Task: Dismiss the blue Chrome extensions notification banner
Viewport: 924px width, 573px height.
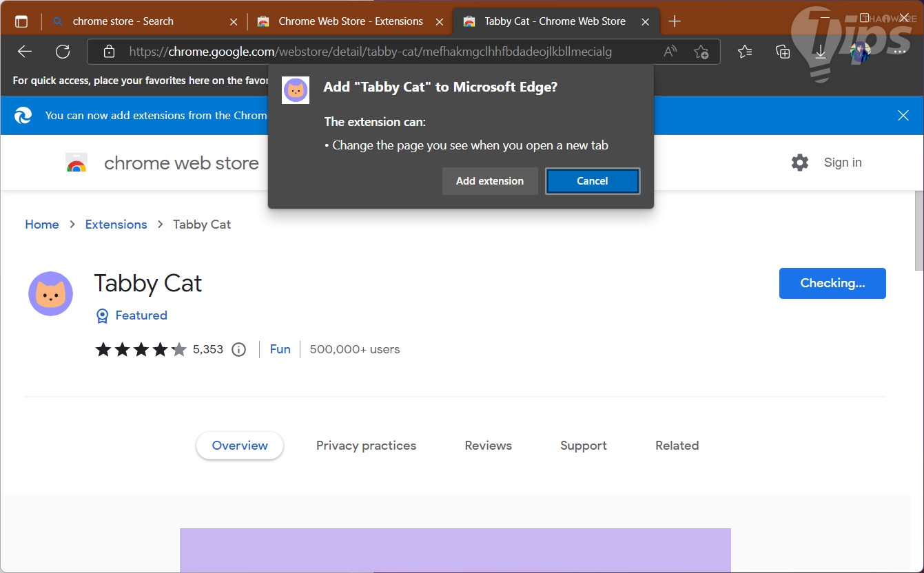Action: pos(903,116)
